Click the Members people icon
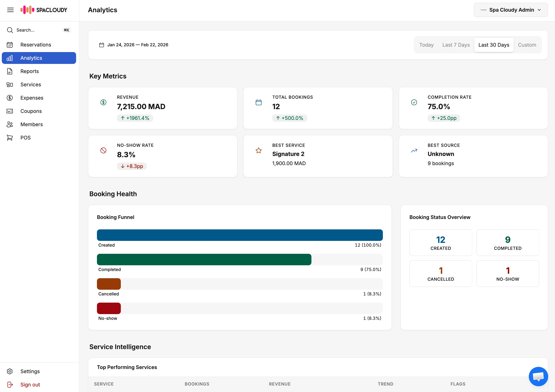The width and height of the screenshot is (555, 392). (x=10, y=124)
